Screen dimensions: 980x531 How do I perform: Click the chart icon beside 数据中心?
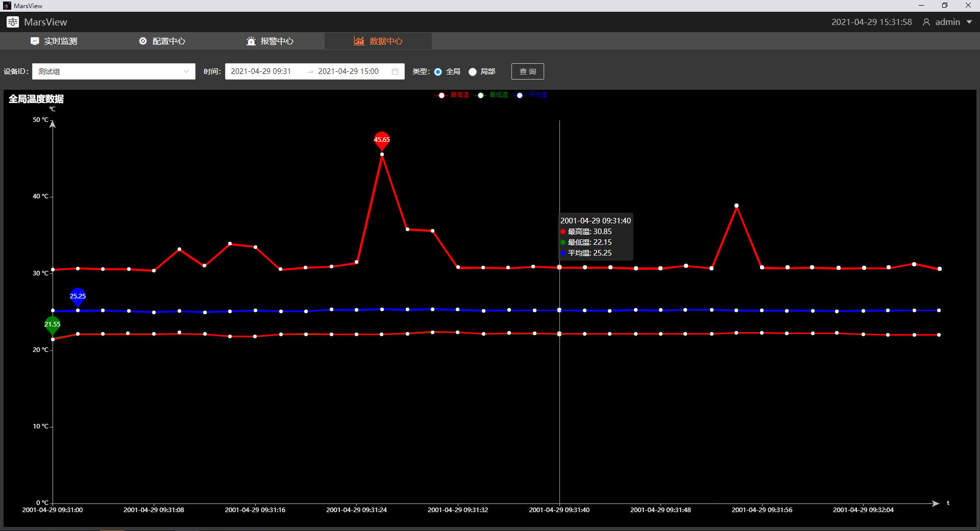pyautogui.click(x=359, y=41)
